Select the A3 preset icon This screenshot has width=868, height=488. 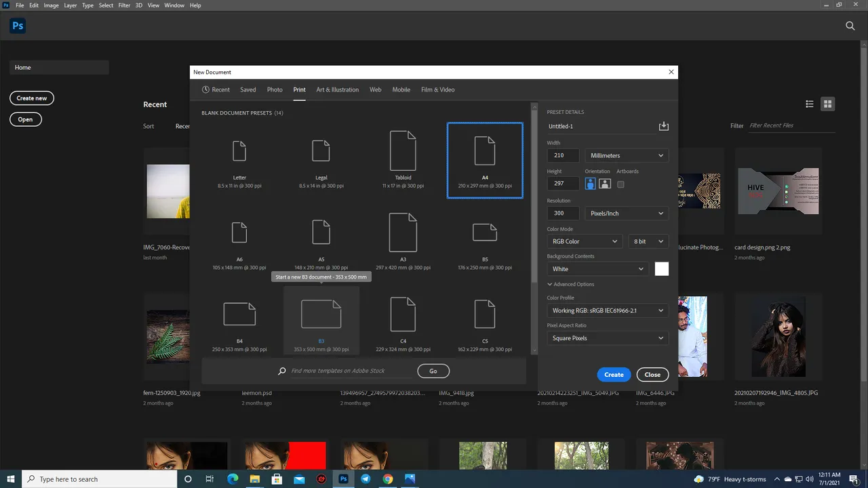tap(403, 232)
